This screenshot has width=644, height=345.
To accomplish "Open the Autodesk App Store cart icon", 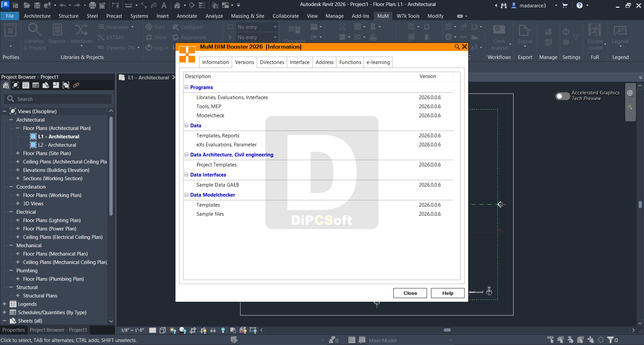I will click(565, 5).
